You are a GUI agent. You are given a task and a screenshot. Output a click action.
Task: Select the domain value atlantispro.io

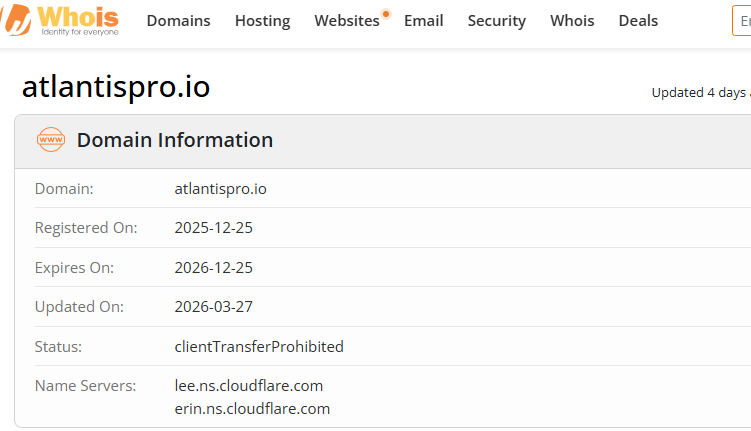point(220,189)
